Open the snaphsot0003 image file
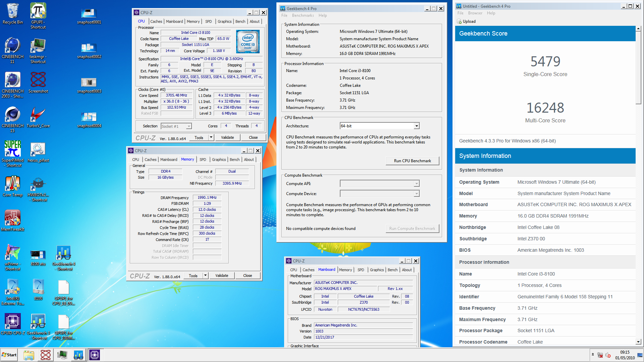 pyautogui.click(x=89, y=85)
